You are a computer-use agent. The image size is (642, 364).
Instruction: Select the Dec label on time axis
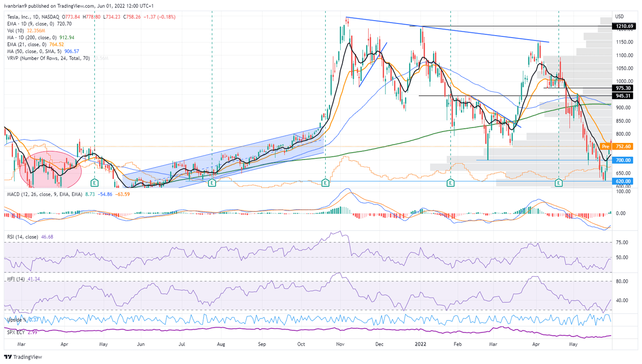click(380, 344)
